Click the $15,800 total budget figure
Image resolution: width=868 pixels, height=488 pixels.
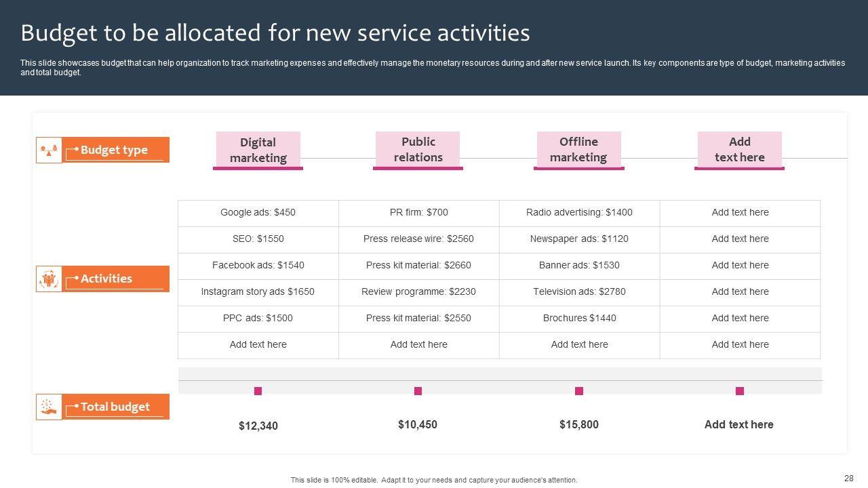click(x=579, y=425)
